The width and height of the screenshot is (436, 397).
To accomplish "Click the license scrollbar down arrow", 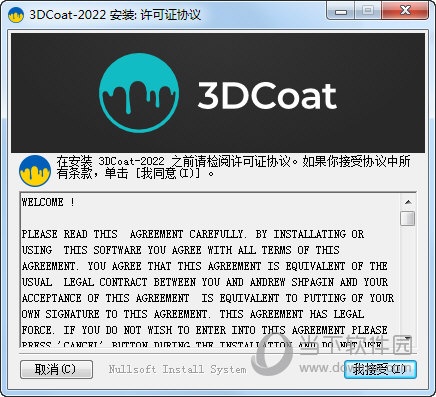I will point(408,339).
